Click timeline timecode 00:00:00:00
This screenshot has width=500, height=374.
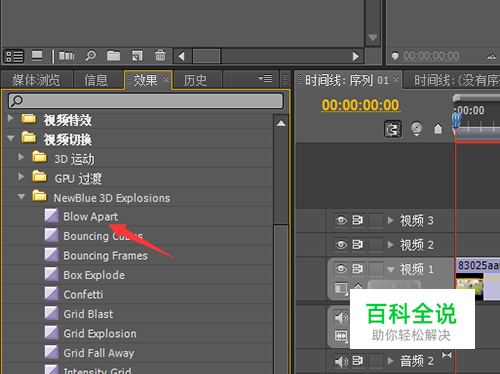pyautogui.click(x=360, y=105)
